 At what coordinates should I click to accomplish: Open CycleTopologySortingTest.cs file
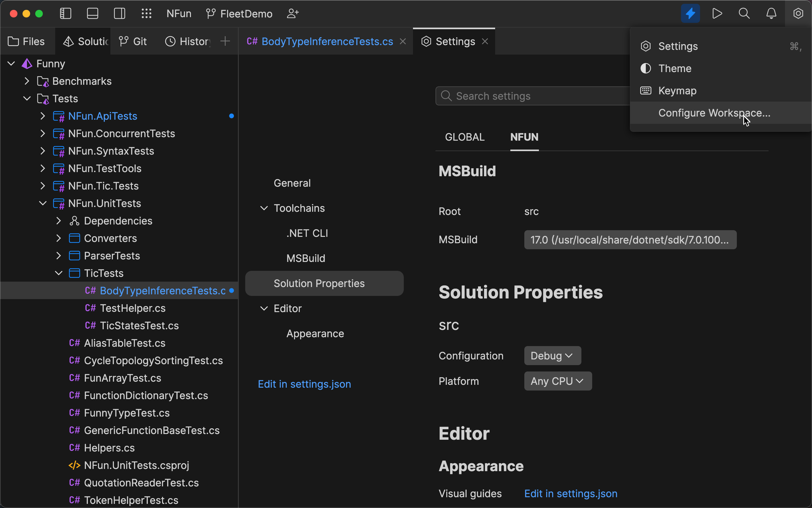119,360
